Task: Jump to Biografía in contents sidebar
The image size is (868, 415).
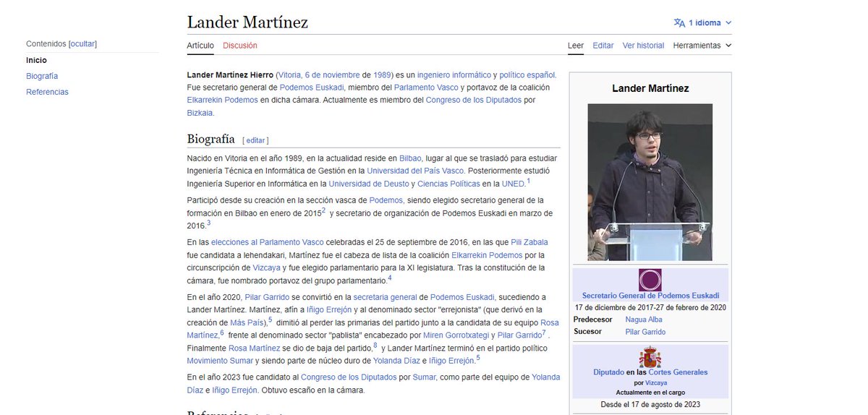Action: (x=42, y=76)
